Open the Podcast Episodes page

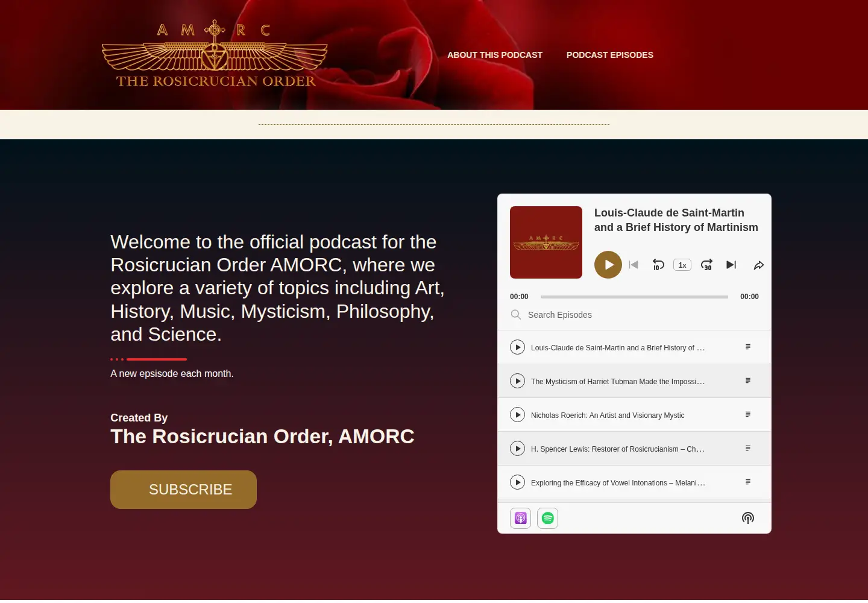point(610,55)
